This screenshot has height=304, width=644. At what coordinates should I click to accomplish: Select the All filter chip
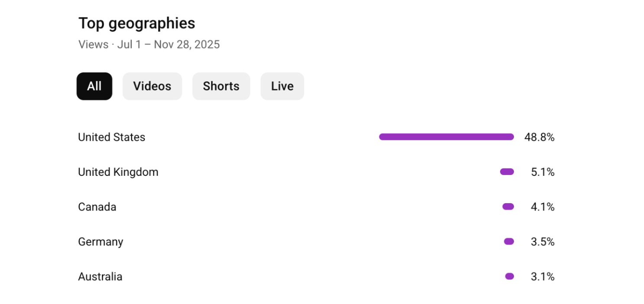click(94, 86)
